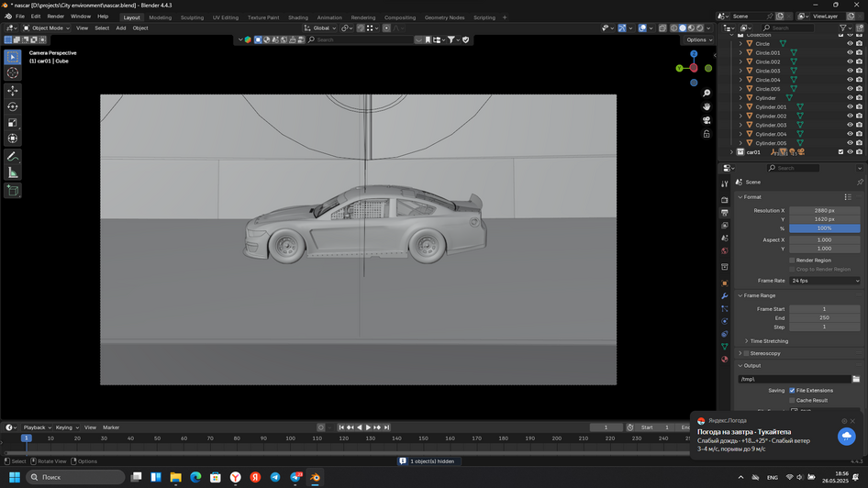Screen dimensions: 868x488
Task: Select the Rotate tool in viewport toolbar
Action: (13, 106)
